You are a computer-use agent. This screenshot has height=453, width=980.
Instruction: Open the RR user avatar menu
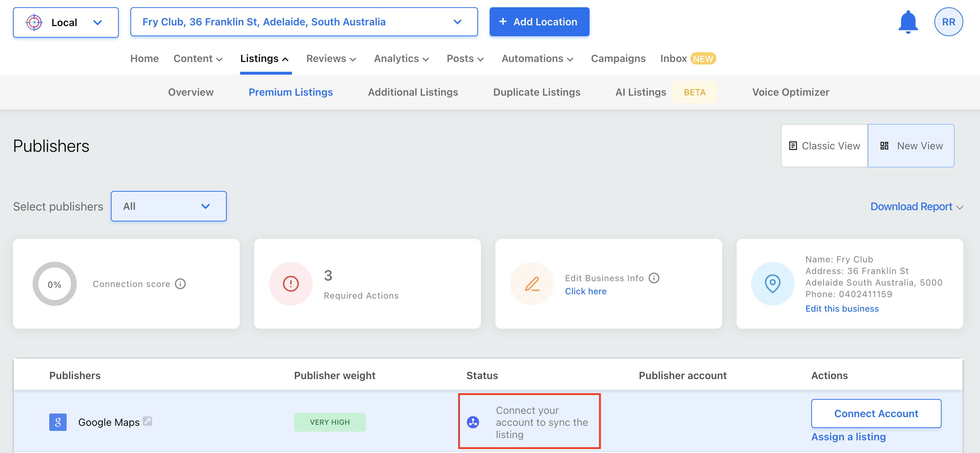948,22
